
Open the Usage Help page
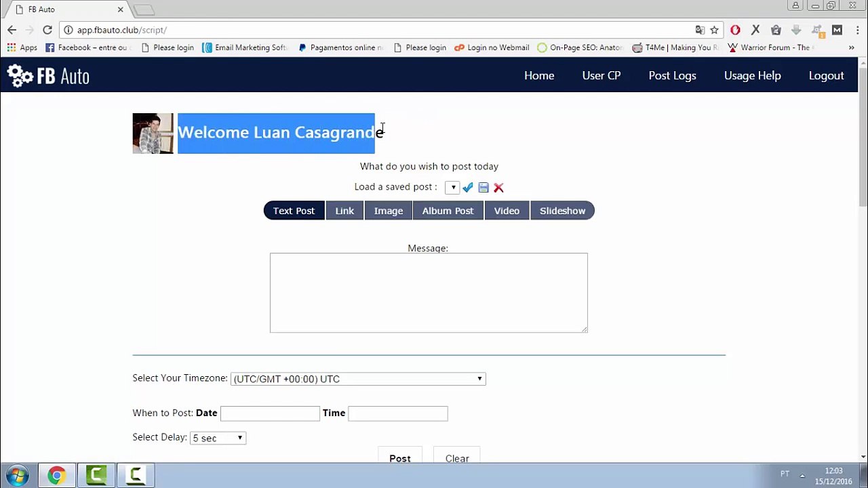point(753,76)
